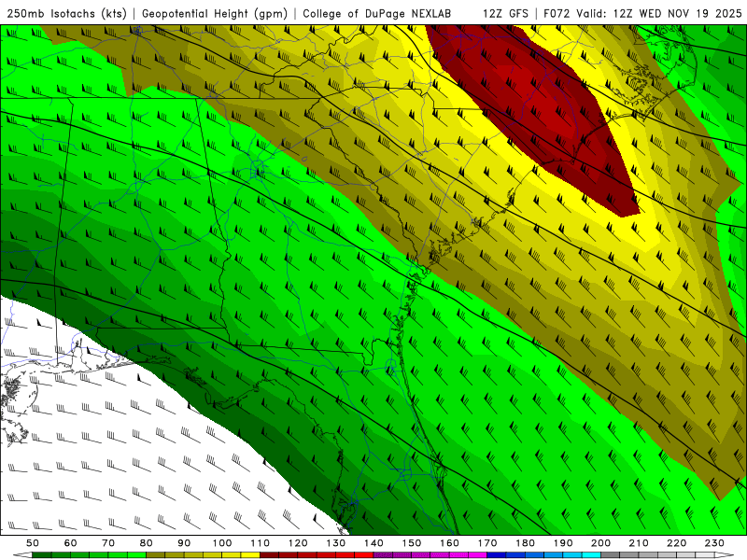Click the '12Z GFS' model run label
This screenshot has width=747, height=560.
505,14
